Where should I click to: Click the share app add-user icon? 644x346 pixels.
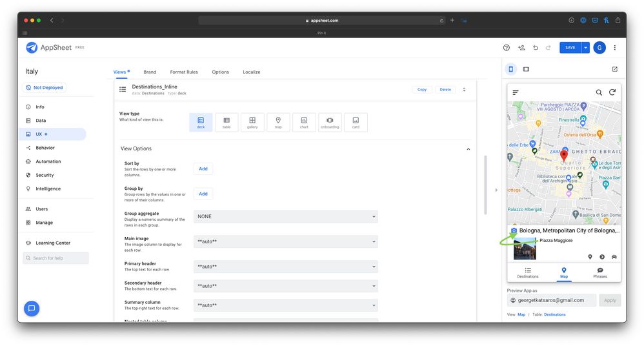[521, 48]
